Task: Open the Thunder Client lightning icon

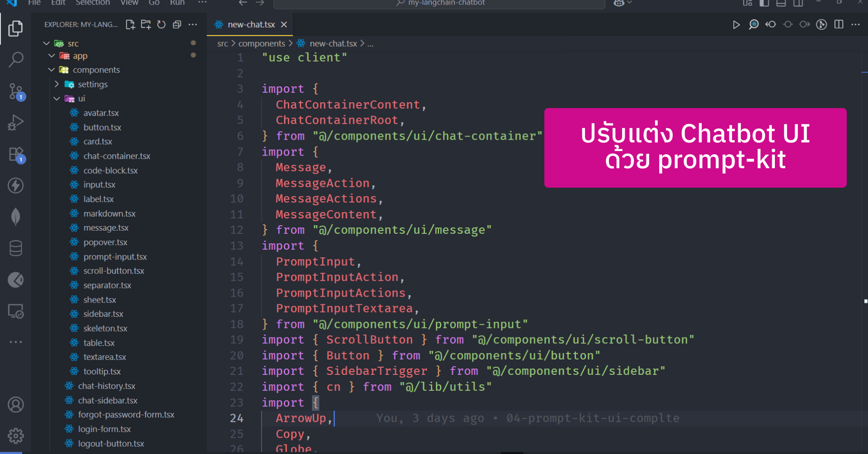Action: point(16,185)
